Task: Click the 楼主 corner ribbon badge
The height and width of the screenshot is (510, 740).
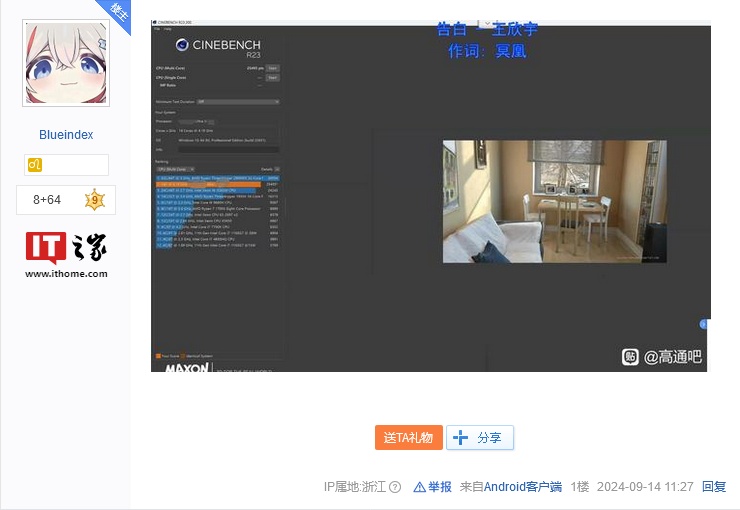Action: (118, 12)
